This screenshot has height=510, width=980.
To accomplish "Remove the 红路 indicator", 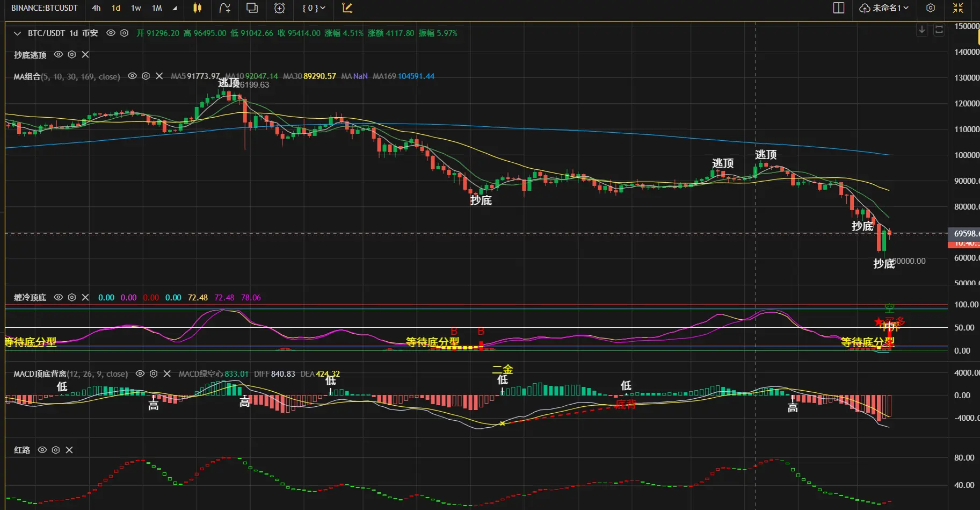I will tap(69, 450).
